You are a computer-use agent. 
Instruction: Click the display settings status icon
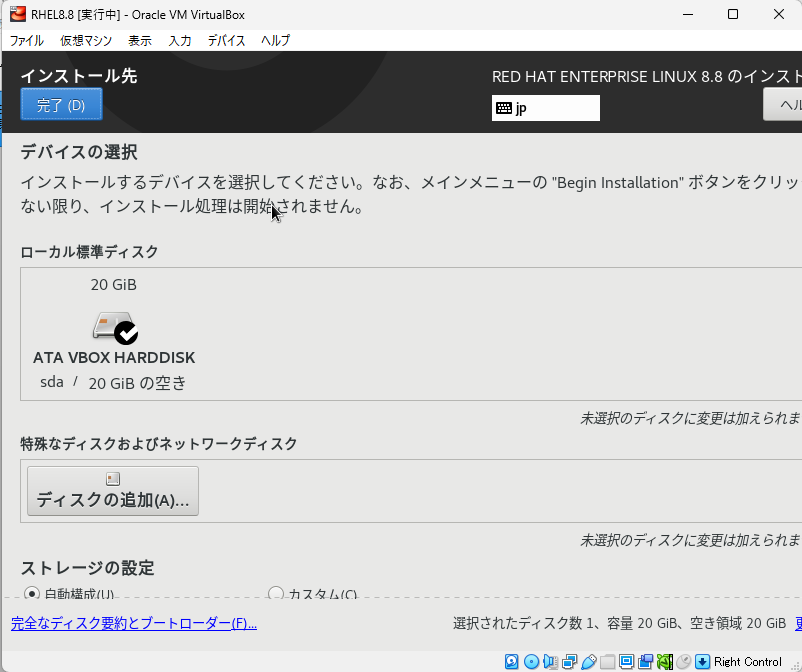point(627,661)
